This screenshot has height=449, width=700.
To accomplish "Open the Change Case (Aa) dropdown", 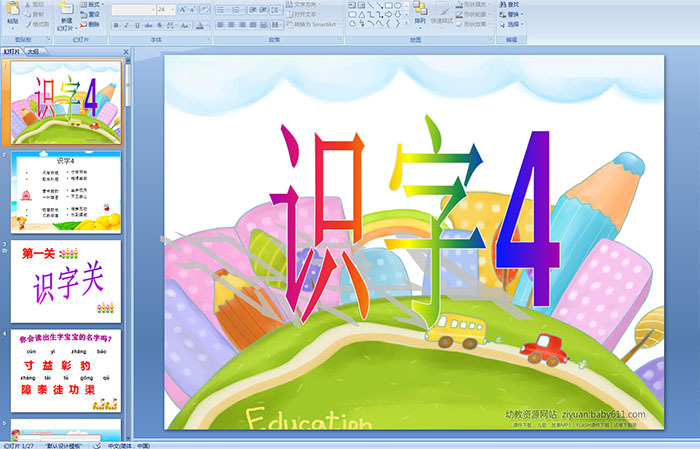I will pos(184,25).
